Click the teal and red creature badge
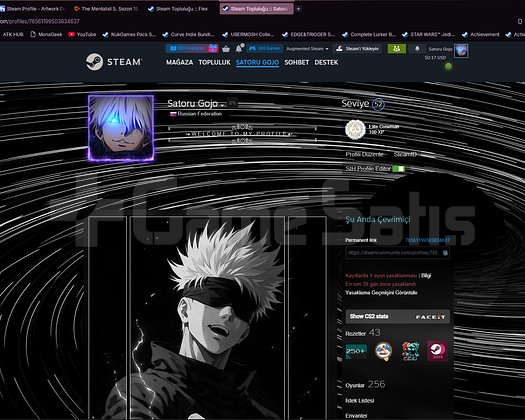This screenshot has height=420, width=525. click(x=410, y=351)
